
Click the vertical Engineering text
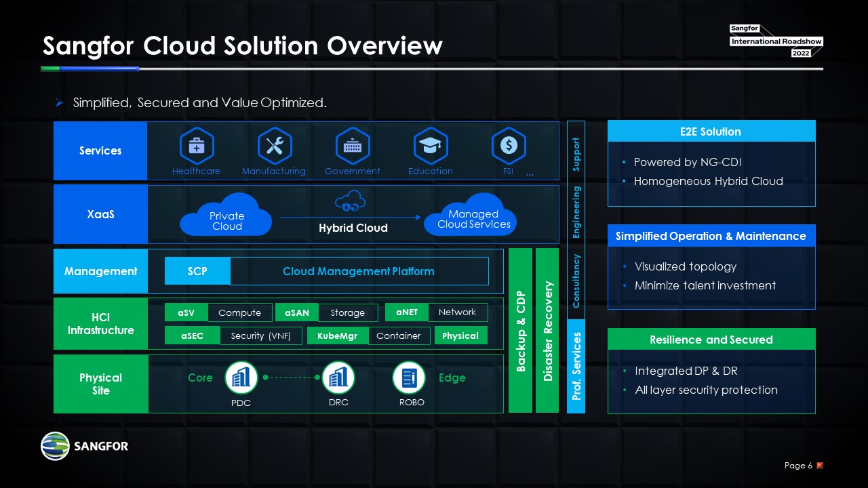(576, 213)
